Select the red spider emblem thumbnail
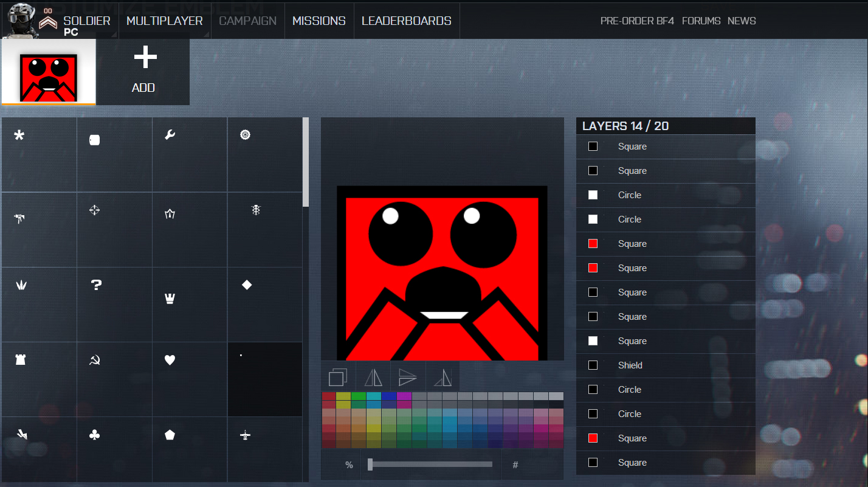This screenshot has width=868, height=487. [49, 72]
